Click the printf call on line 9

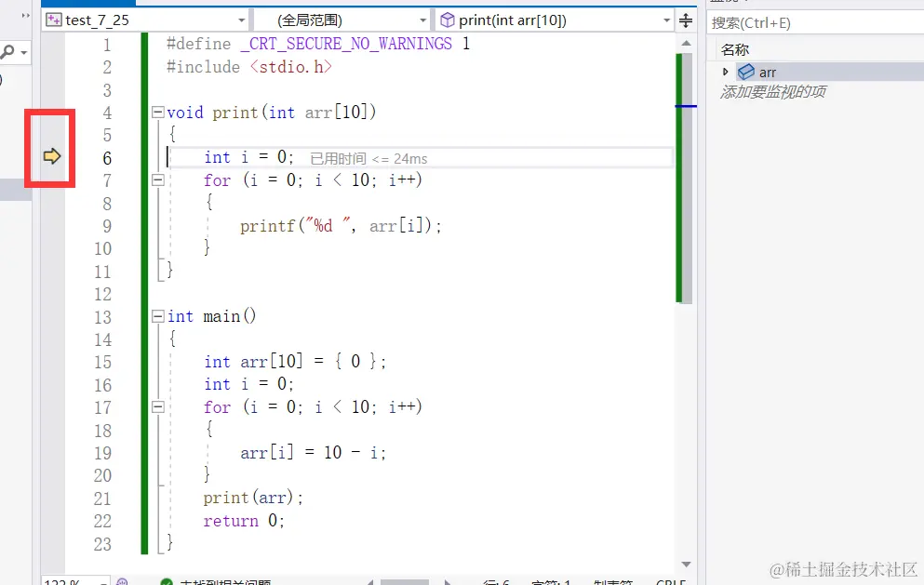(341, 226)
